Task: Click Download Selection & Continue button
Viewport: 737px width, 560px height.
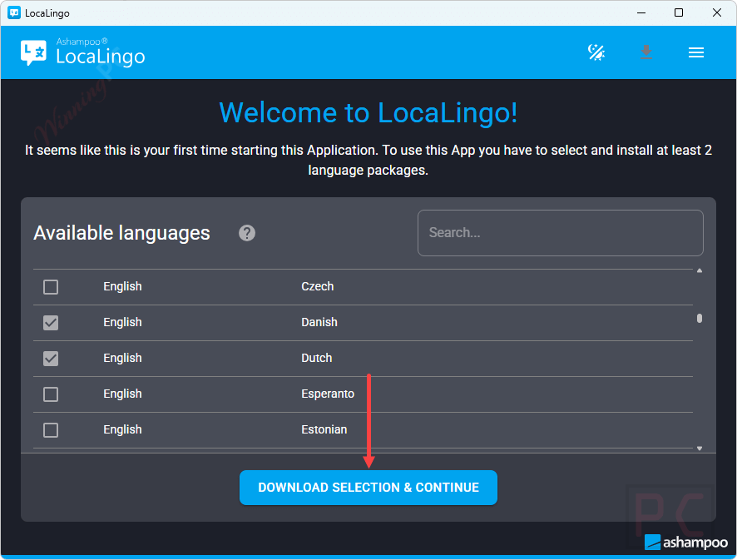Action: [368, 488]
